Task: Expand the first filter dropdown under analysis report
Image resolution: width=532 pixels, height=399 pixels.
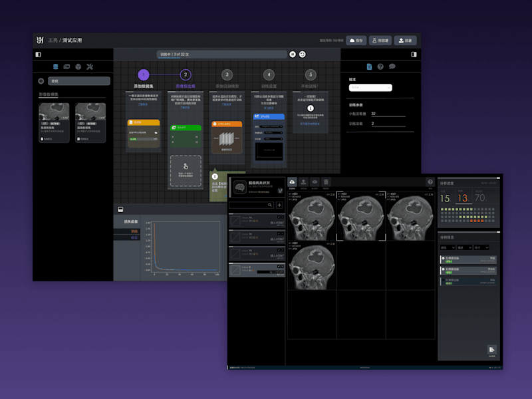Action: [x=448, y=247]
